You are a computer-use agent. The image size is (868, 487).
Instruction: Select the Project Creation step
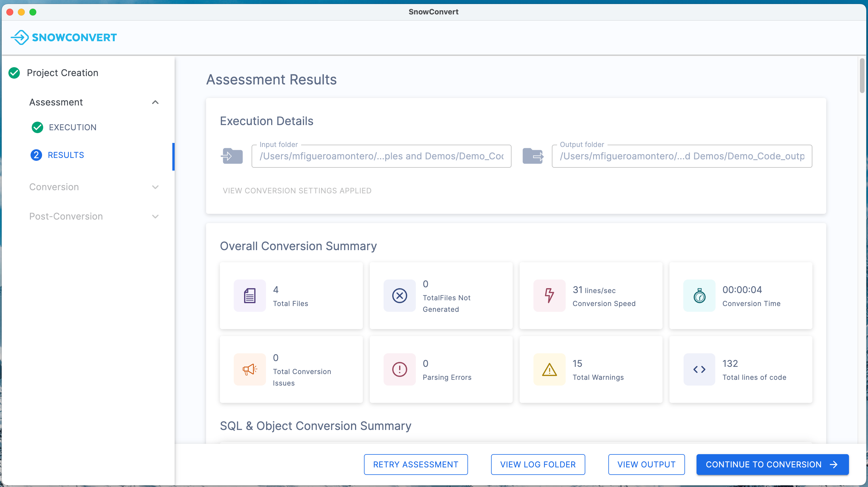[x=62, y=73]
